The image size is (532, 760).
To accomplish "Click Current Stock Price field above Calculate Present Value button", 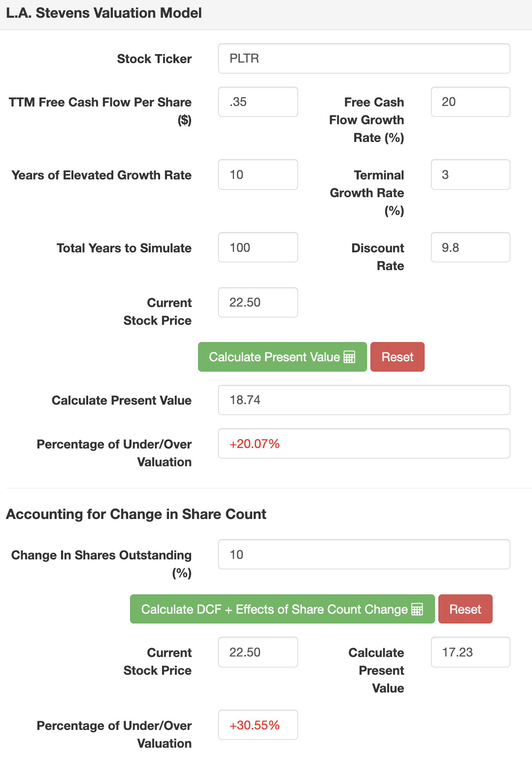I will 258,303.
